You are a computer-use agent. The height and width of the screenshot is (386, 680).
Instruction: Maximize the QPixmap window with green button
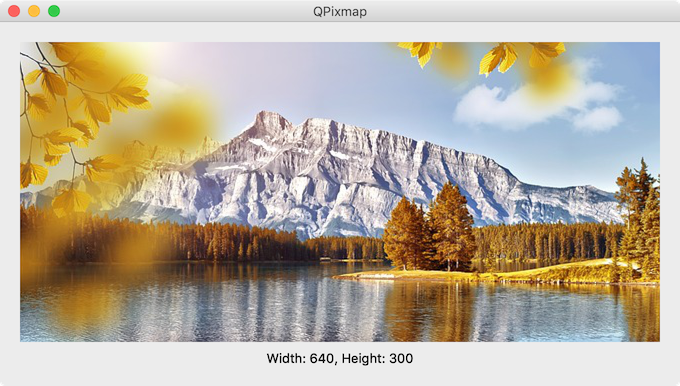coord(54,11)
